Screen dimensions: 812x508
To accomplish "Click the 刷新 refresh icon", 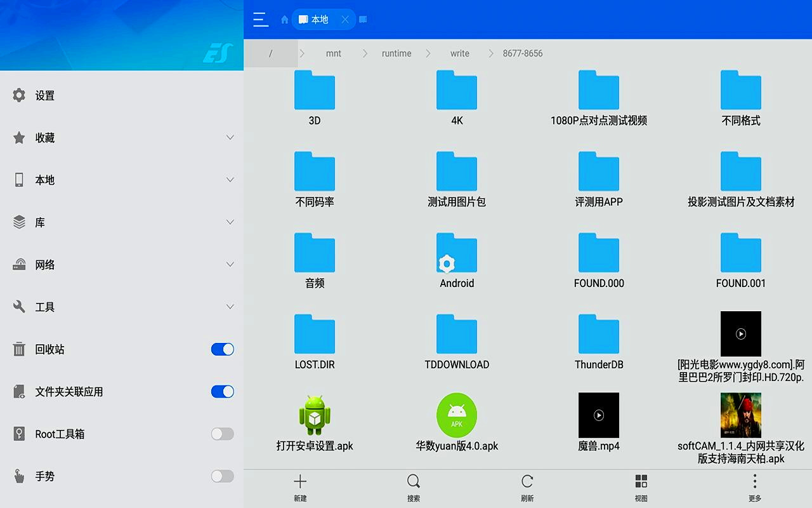I will tap(527, 481).
